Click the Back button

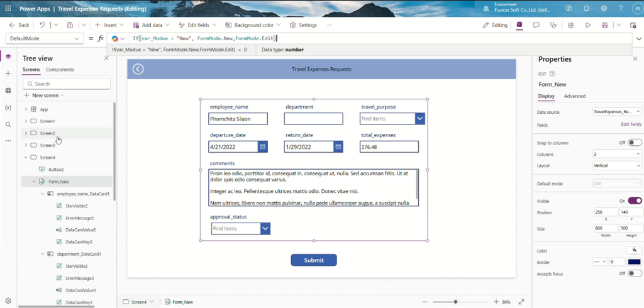point(19,25)
